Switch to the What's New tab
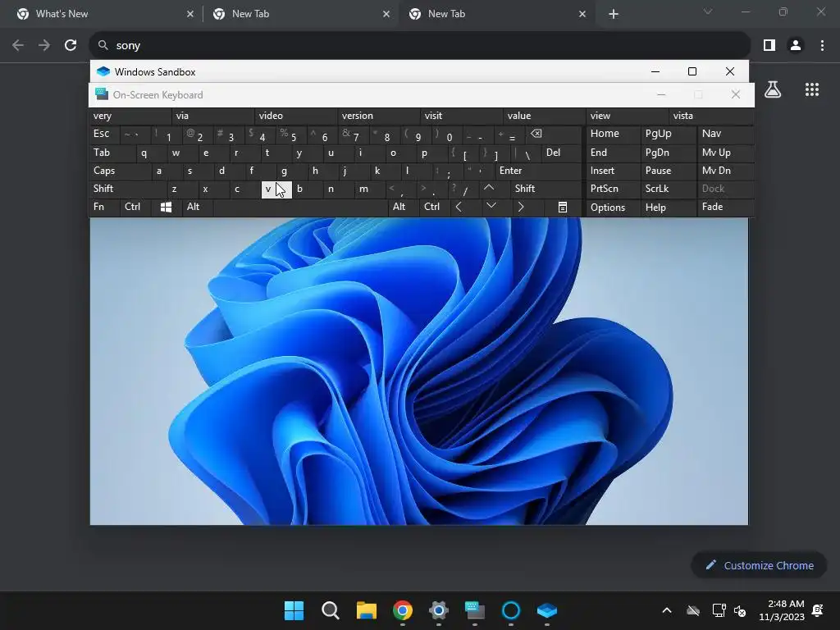 102,14
